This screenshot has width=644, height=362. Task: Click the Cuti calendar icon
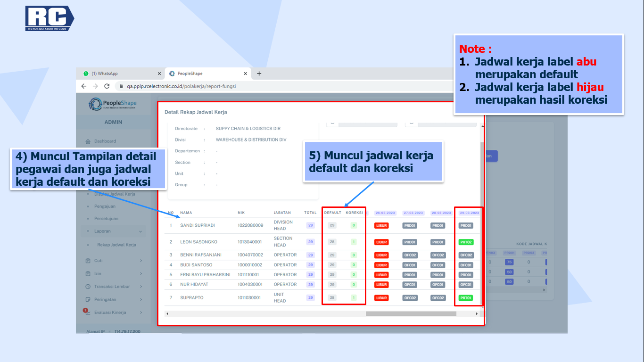tap(88, 261)
